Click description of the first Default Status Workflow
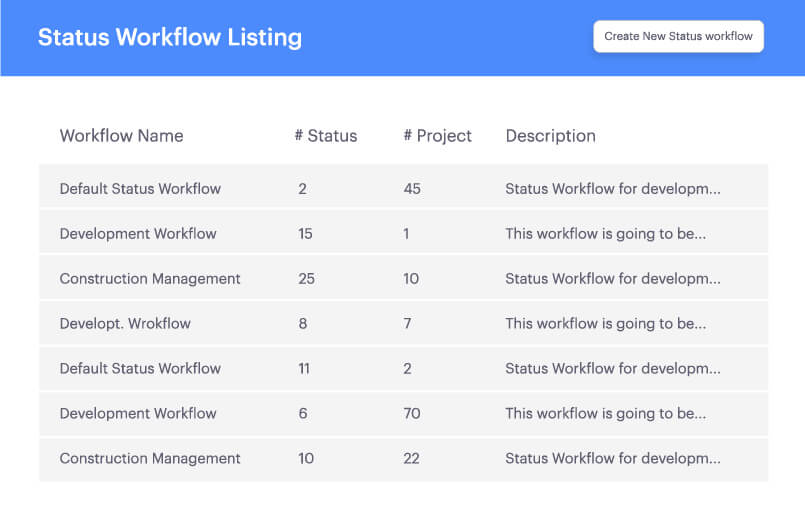 612,188
